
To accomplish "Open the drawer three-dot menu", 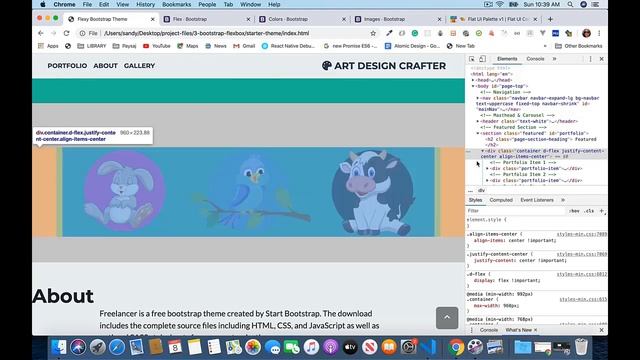I will point(471,330).
